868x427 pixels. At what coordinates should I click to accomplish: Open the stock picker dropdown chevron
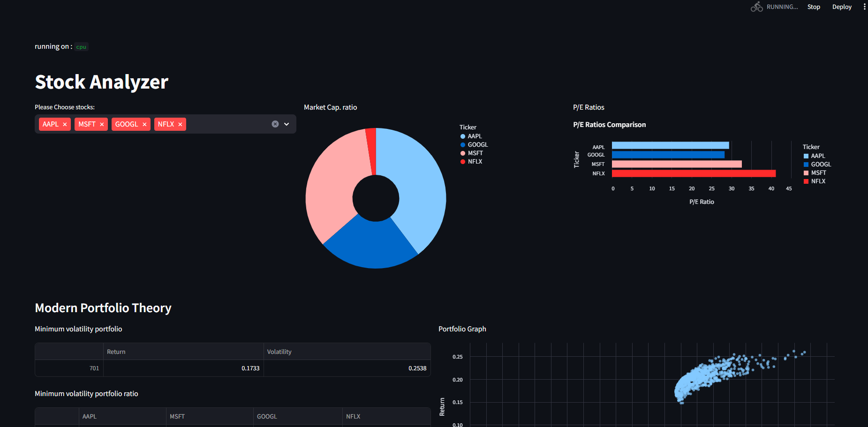(286, 124)
